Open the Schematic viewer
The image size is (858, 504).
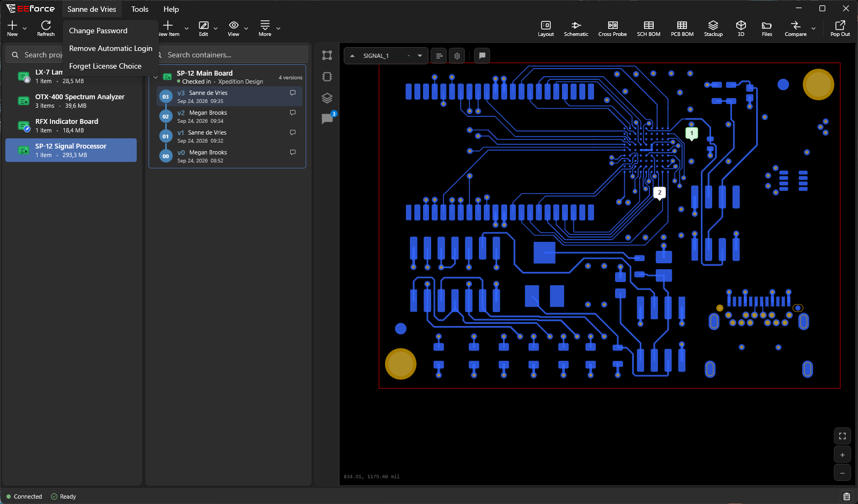click(x=576, y=28)
